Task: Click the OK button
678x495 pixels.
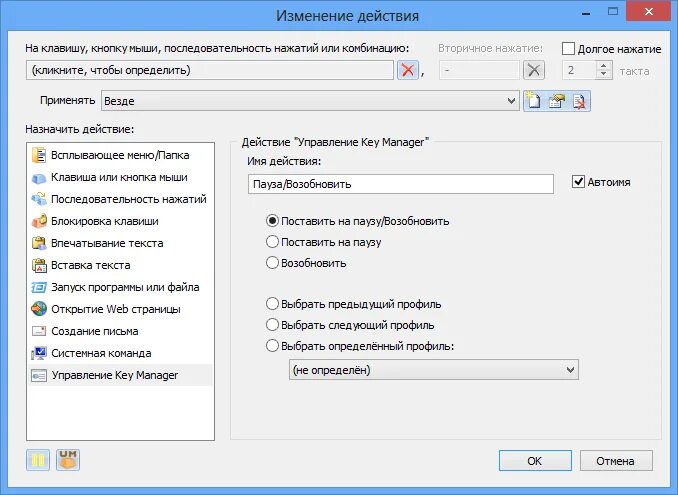Action: (x=535, y=461)
